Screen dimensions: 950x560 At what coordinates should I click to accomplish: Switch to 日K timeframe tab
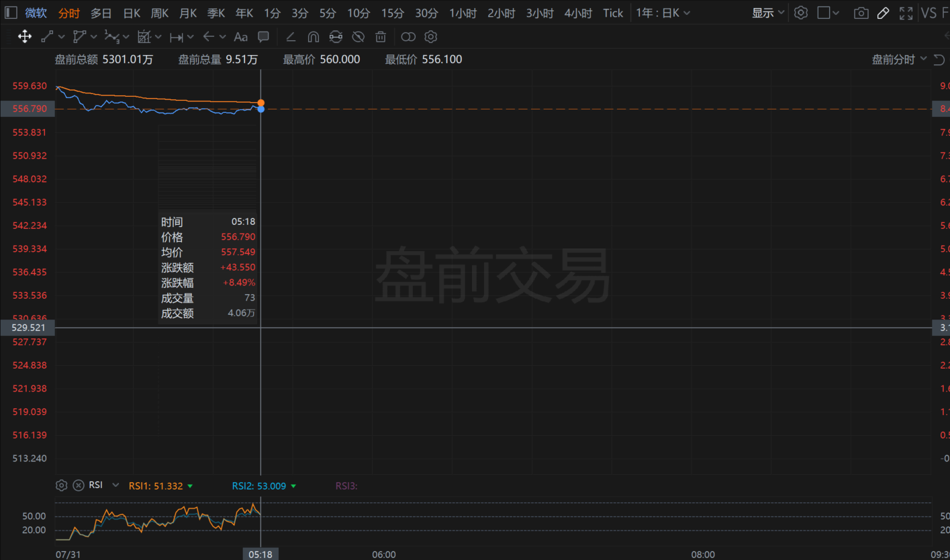click(132, 13)
